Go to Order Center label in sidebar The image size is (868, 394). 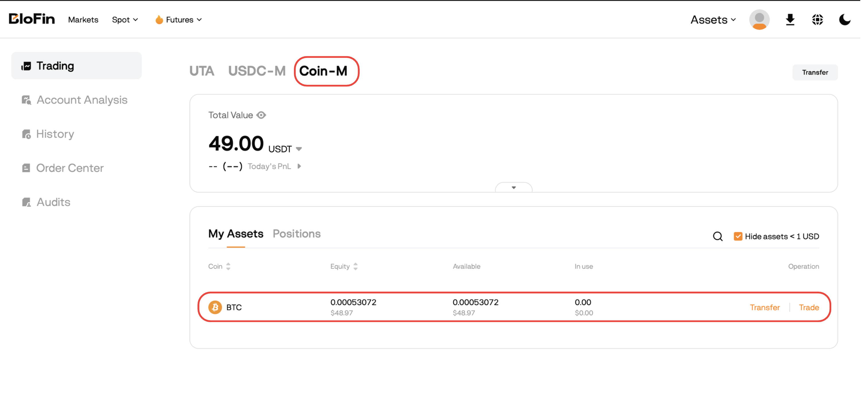tap(70, 168)
